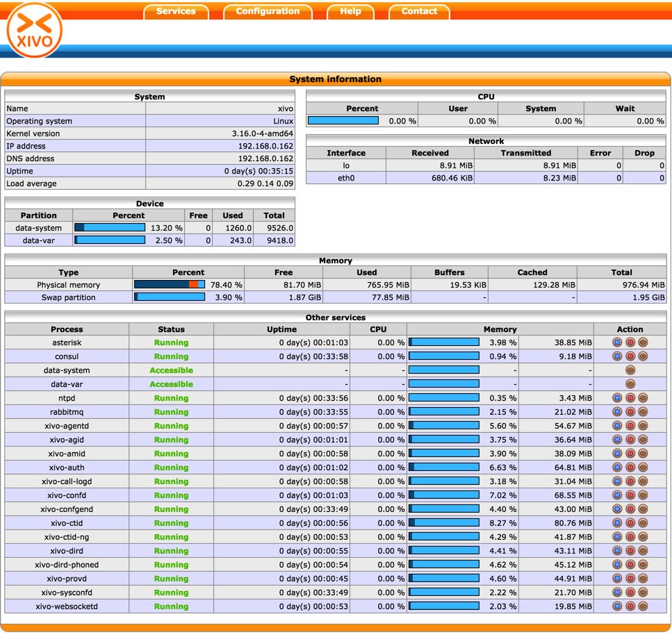Toggle monitoring eye icon for data-var
The height and width of the screenshot is (635, 672).
(x=630, y=384)
